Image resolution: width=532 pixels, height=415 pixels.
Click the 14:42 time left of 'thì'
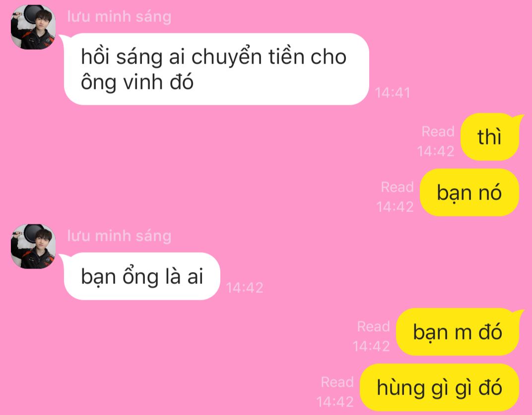coord(435,151)
